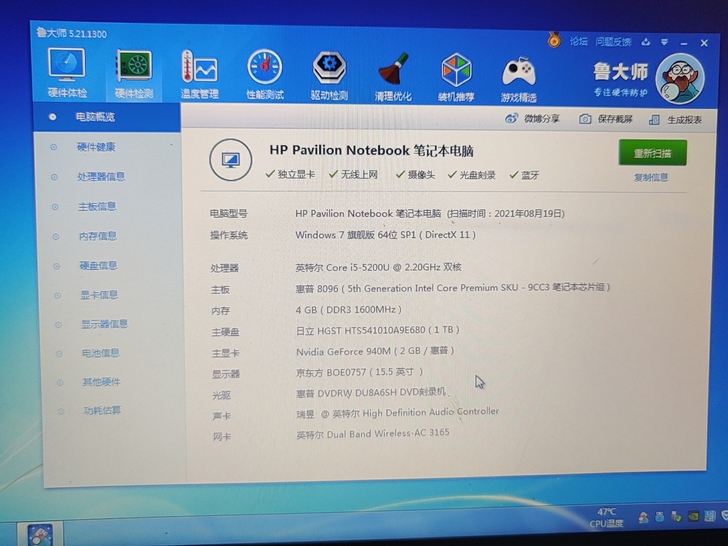Click the 论坛 forum link
This screenshot has height=546, width=728.
point(578,41)
